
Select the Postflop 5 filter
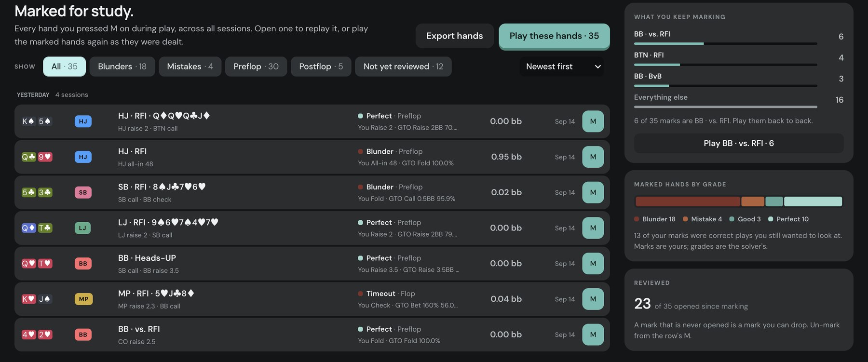coord(321,67)
